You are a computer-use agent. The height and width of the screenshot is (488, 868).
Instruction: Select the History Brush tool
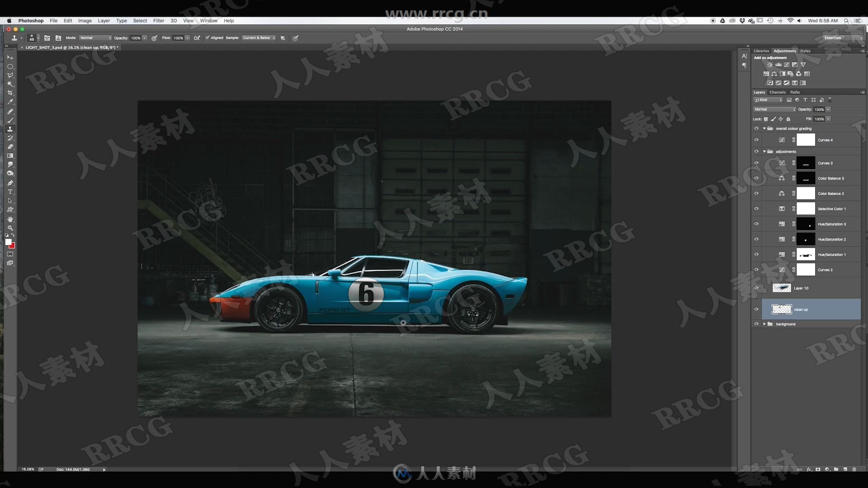click(10, 138)
